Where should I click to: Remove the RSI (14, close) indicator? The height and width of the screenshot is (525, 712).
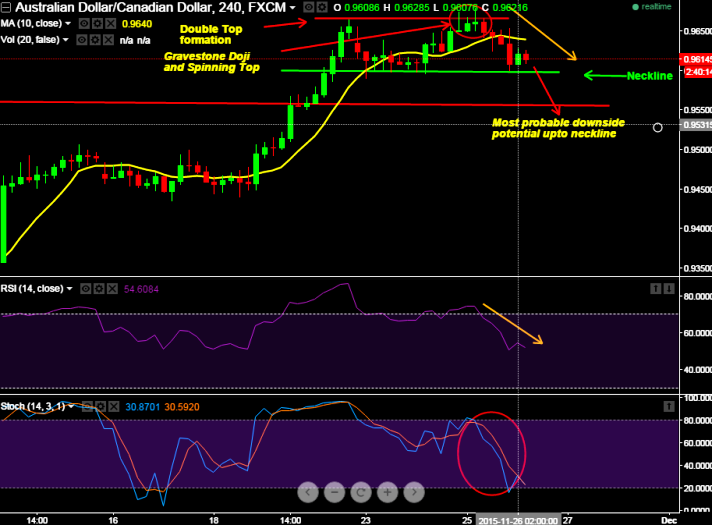pyautogui.click(x=112, y=288)
